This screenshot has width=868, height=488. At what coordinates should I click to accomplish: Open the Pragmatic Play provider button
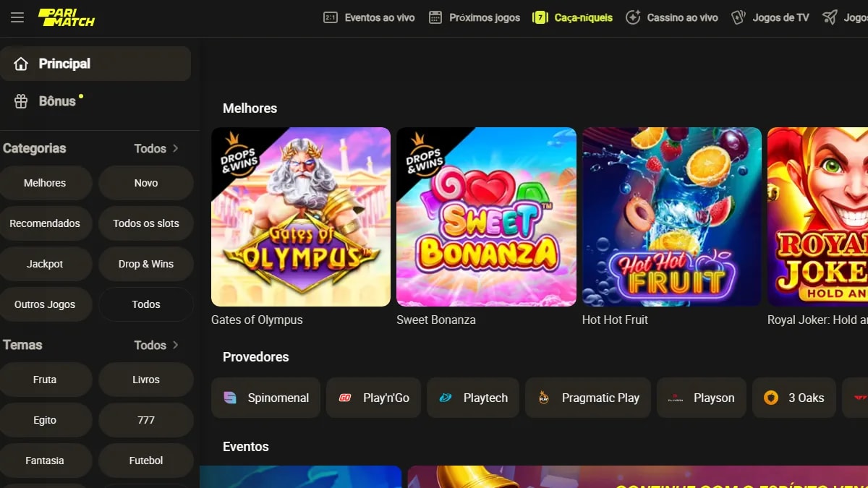click(x=588, y=398)
